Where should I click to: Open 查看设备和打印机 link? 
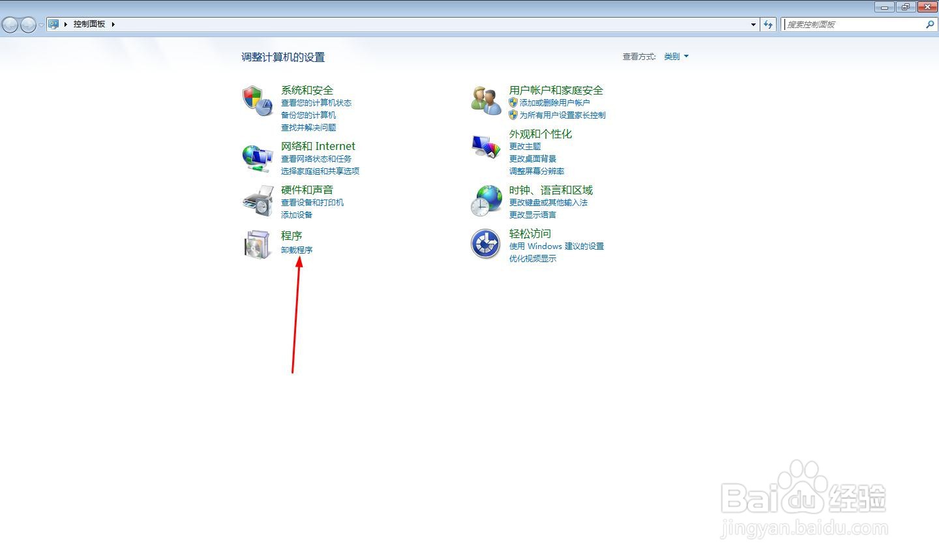312,203
